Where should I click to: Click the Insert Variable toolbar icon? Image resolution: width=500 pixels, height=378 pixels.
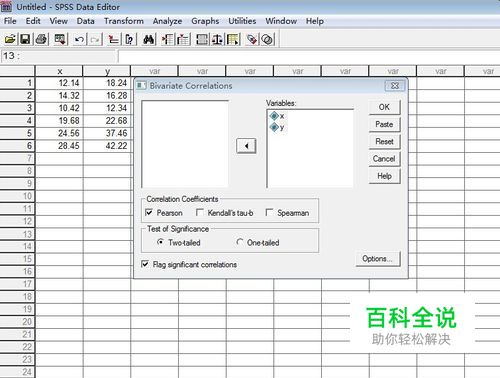point(183,40)
